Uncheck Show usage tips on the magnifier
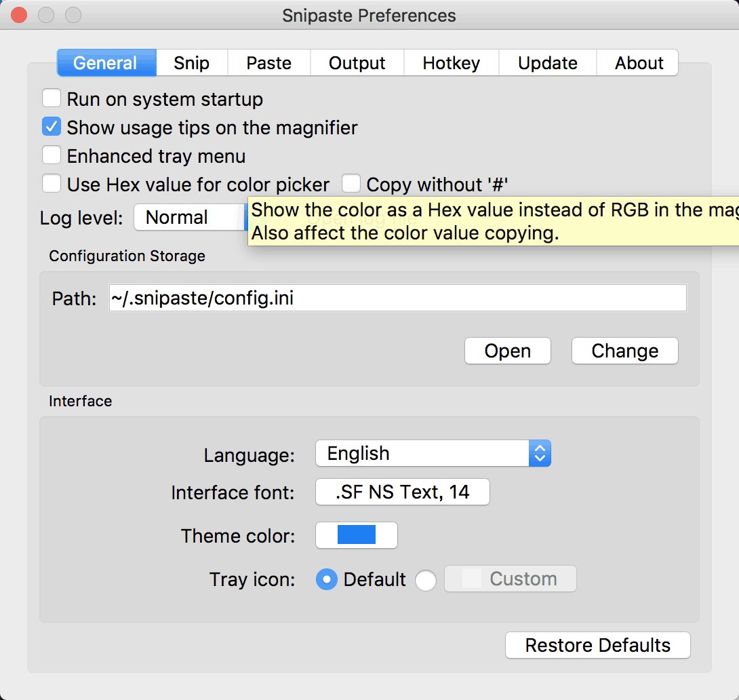The width and height of the screenshot is (739, 700). (x=52, y=127)
